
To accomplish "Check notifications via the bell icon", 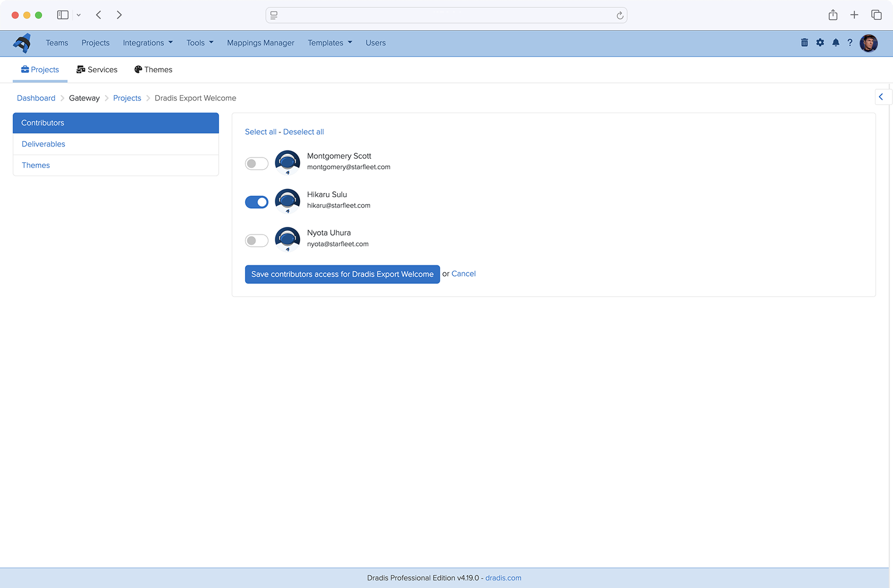I will [x=835, y=43].
